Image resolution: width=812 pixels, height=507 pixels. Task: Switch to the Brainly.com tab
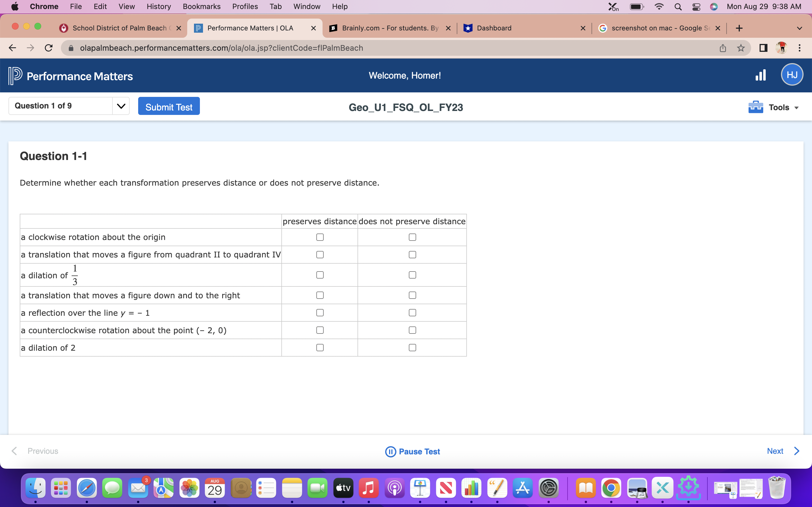tap(389, 28)
